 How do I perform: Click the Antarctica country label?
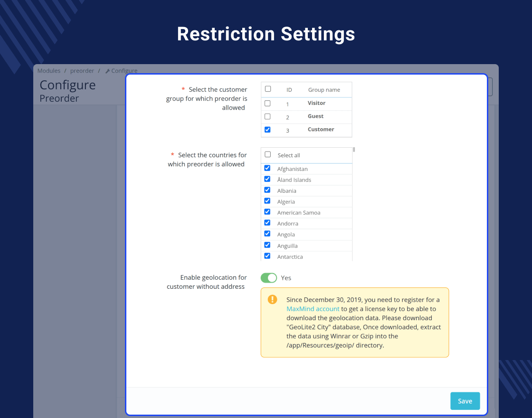coord(290,257)
